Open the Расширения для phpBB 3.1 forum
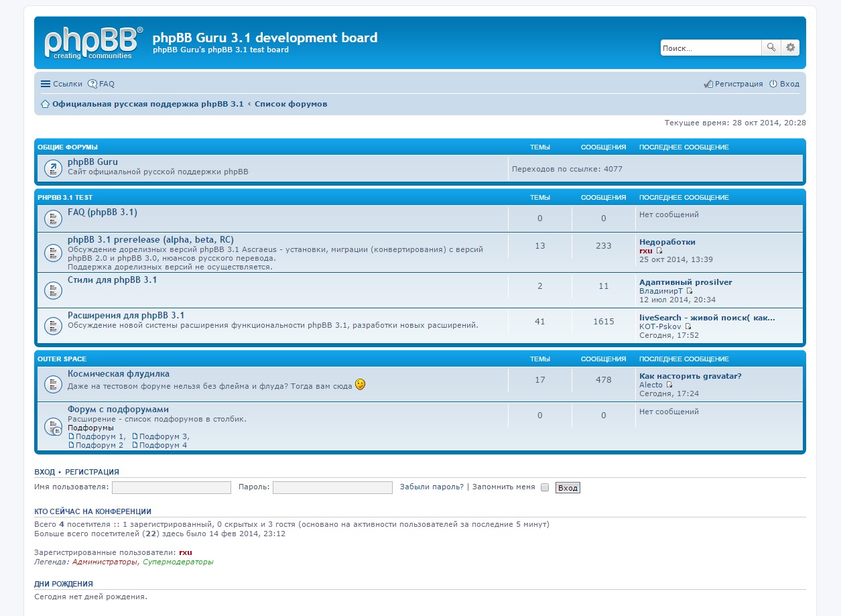This screenshot has width=841, height=616. (x=126, y=316)
